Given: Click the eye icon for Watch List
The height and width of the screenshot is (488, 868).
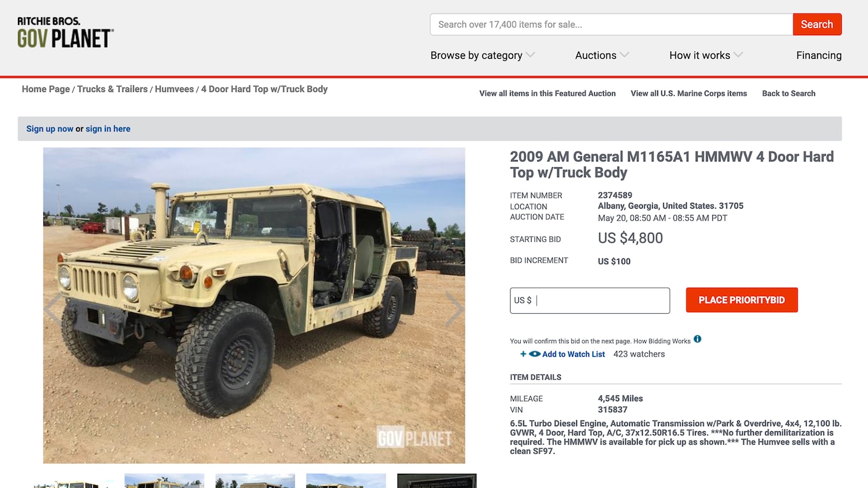Looking at the screenshot, I should 535,354.
